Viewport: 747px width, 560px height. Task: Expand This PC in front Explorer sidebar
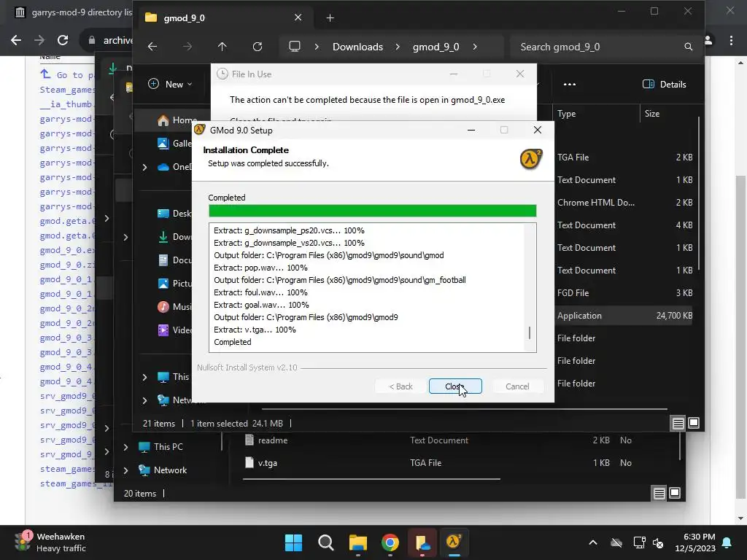coord(145,377)
